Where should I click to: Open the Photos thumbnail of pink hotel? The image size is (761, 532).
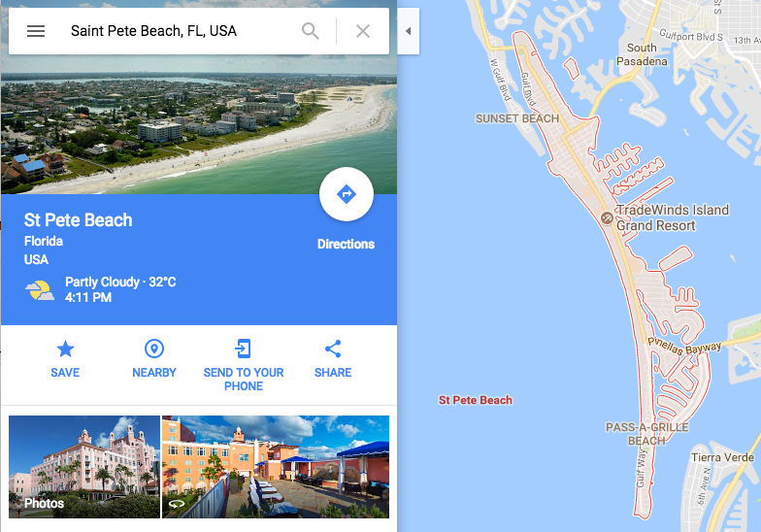pyautogui.click(x=84, y=466)
